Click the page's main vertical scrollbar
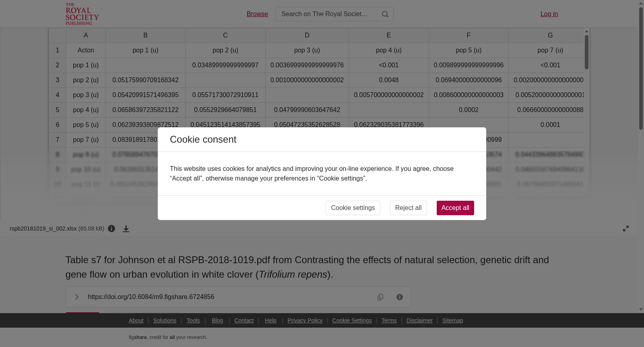Image resolution: width=644 pixels, height=347 pixels. [641, 68]
